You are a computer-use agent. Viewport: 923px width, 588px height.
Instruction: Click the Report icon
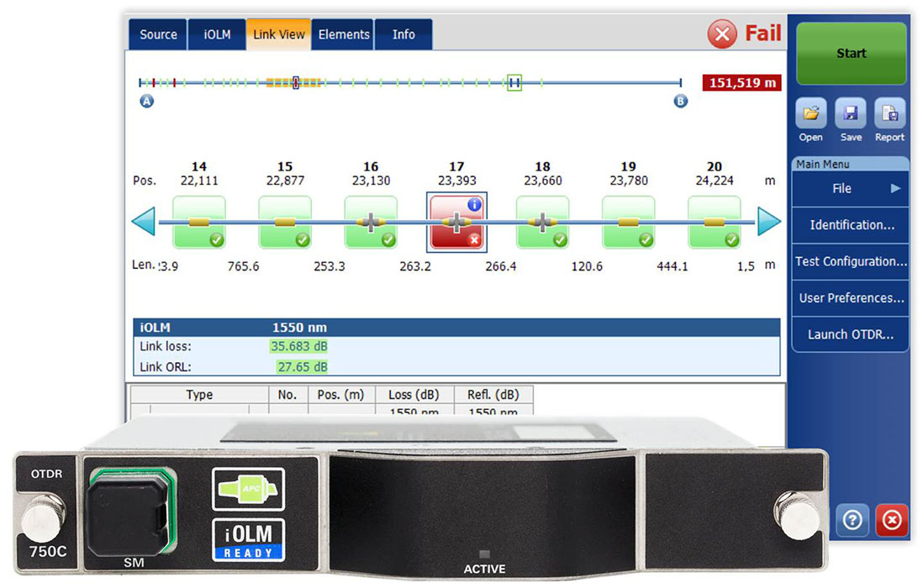coord(889,114)
